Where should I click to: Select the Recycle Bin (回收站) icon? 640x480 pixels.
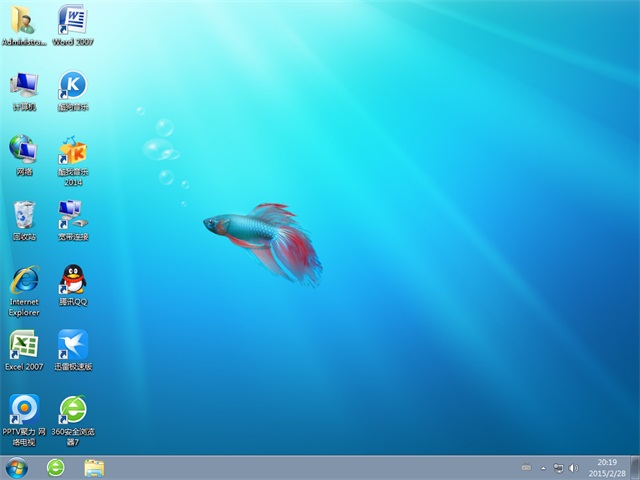pos(24,214)
